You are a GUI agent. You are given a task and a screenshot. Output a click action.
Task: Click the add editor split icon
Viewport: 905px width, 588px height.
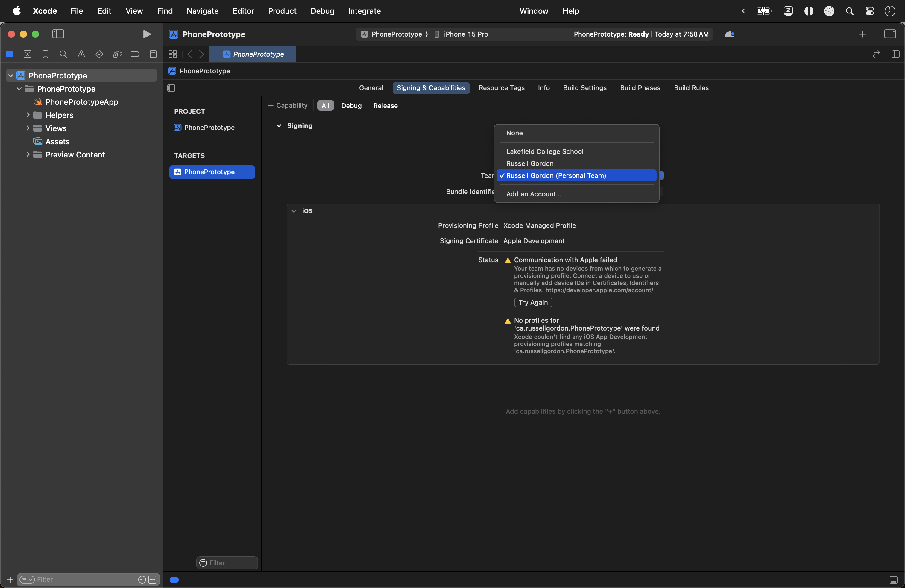coord(895,54)
